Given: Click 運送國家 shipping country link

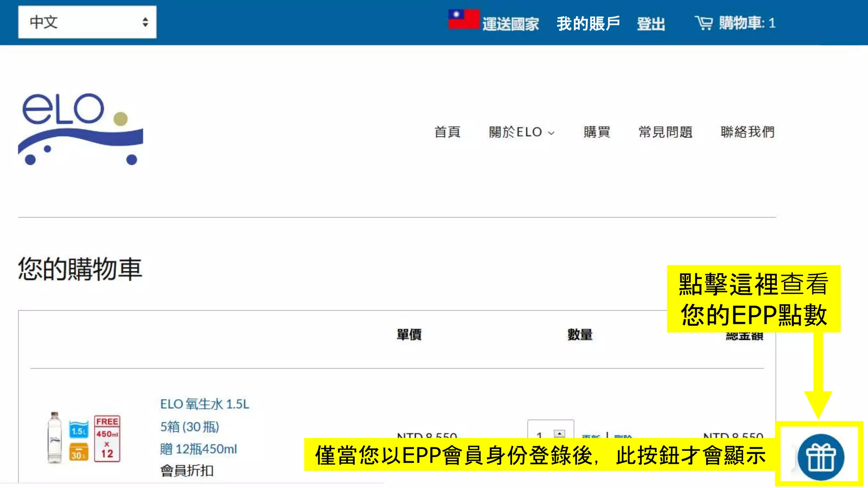Looking at the screenshot, I should point(510,24).
